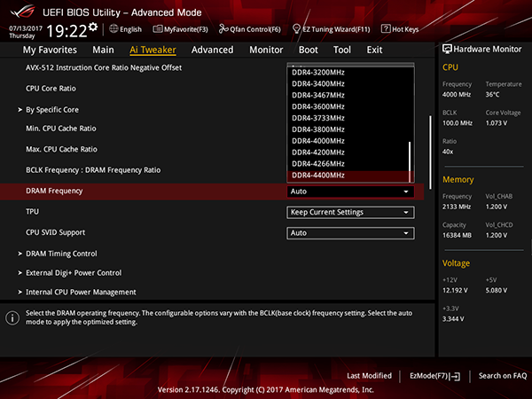
Task: Pick DDR4-3600MHz frequency
Action: pos(348,106)
